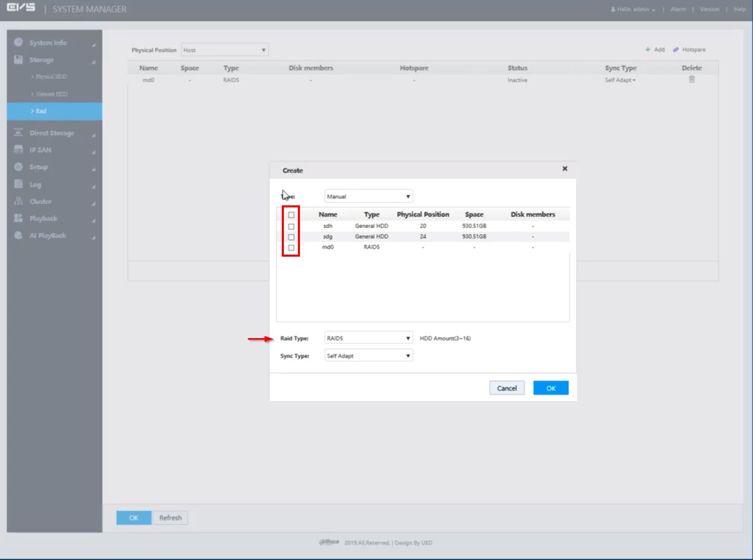The width and height of the screenshot is (753, 560).
Task: Click the IP SAN sidebar icon
Action: pyautogui.click(x=19, y=150)
